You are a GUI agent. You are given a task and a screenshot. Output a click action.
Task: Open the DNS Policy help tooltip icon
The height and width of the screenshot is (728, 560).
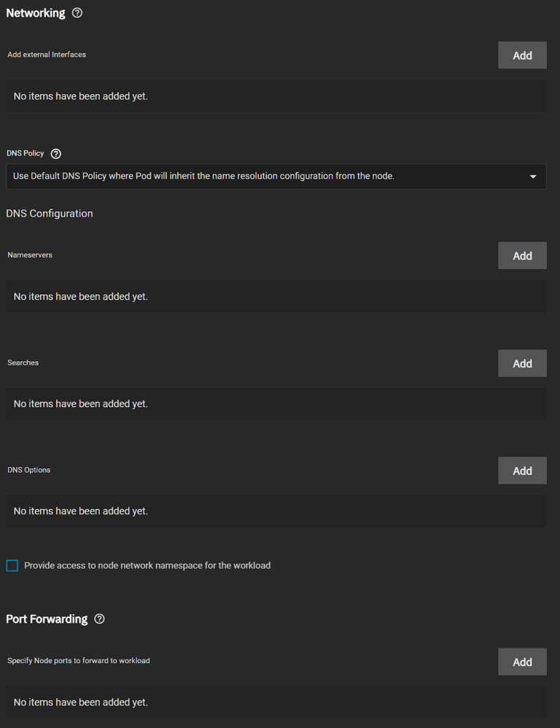point(56,154)
